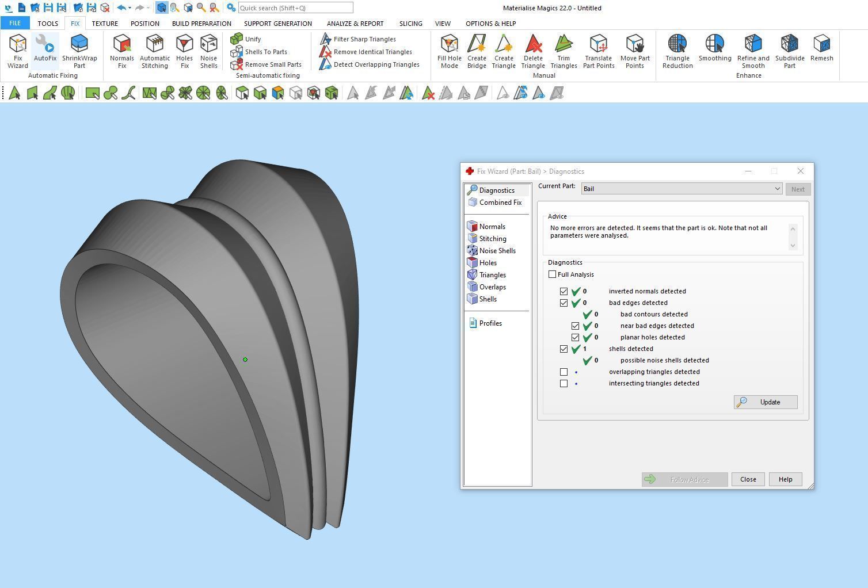The height and width of the screenshot is (588, 868).
Task: Select Overlaps in wizard sidebar
Action: point(487,287)
